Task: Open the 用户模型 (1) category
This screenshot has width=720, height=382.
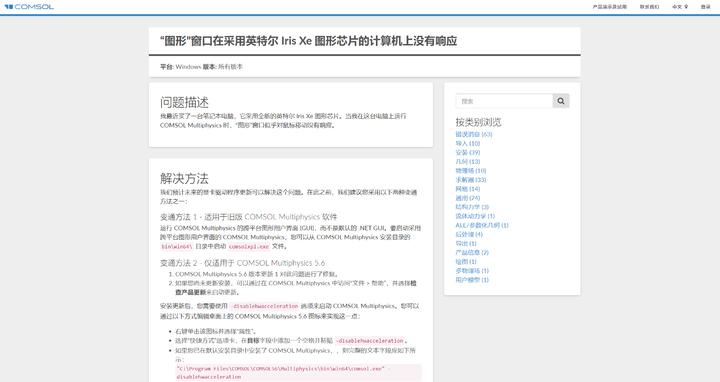Action: (472, 280)
